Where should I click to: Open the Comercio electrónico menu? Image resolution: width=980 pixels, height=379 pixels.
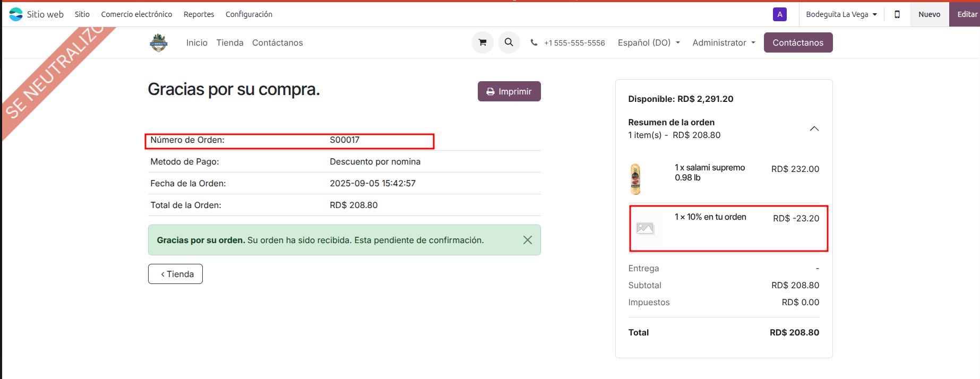pyautogui.click(x=136, y=14)
